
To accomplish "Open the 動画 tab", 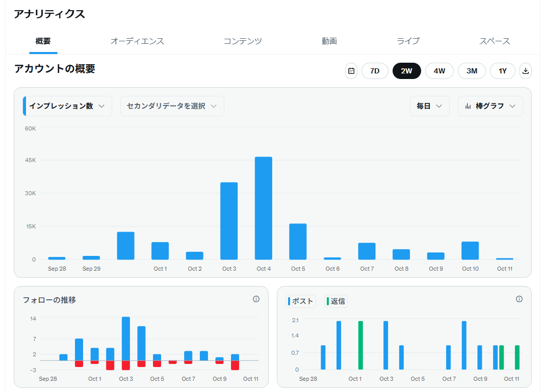I will 329,41.
